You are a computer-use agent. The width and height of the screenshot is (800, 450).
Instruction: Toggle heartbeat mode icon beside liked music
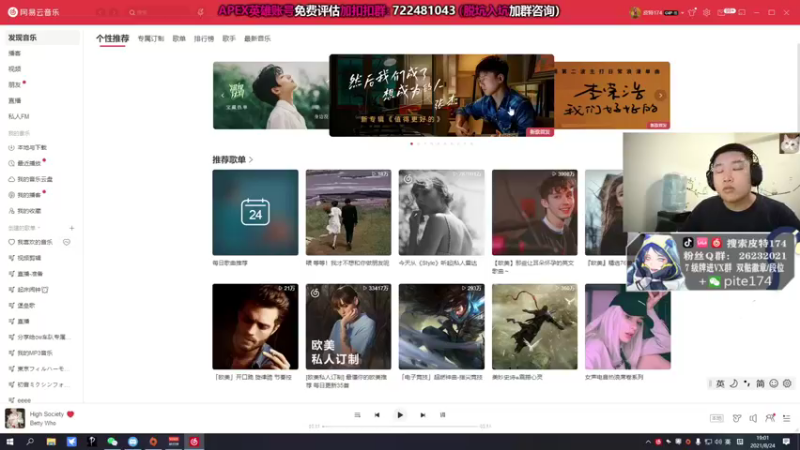[x=67, y=242]
